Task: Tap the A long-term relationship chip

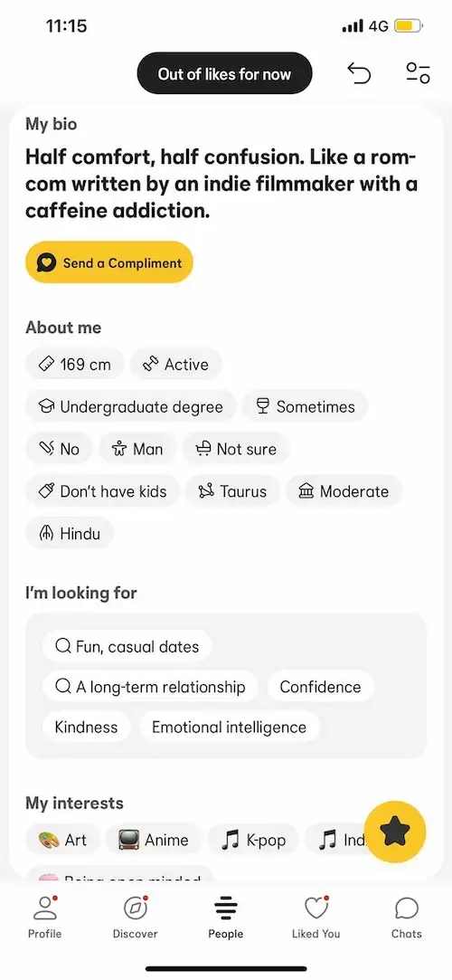Action: click(x=150, y=687)
